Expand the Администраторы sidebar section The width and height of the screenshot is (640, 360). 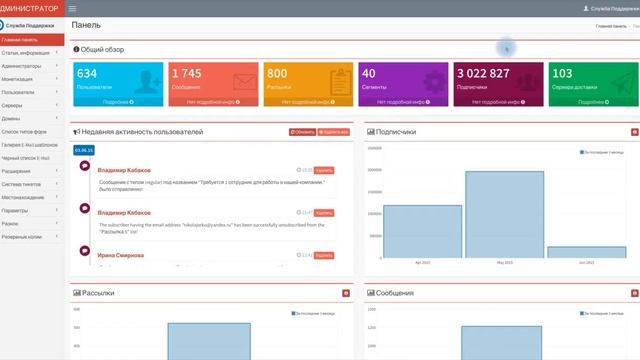(x=32, y=66)
